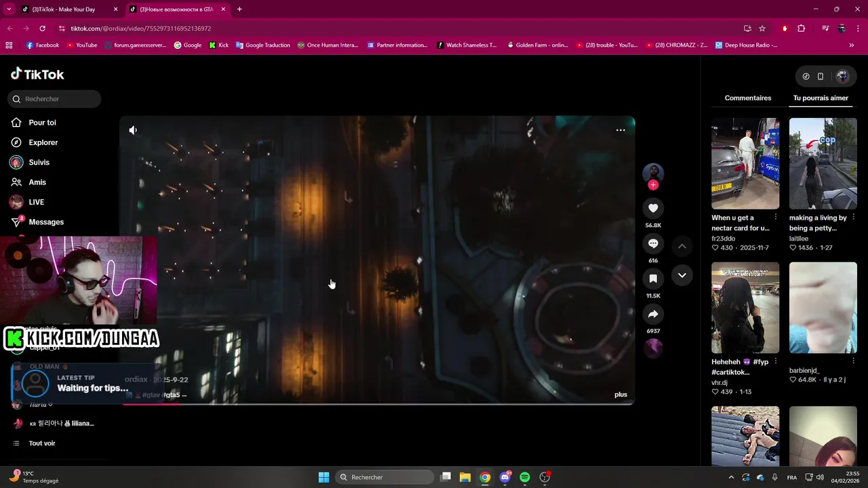Image resolution: width=868 pixels, height=488 pixels.
Task: Open the creator's profile avatar
Action: [x=653, y=172]
